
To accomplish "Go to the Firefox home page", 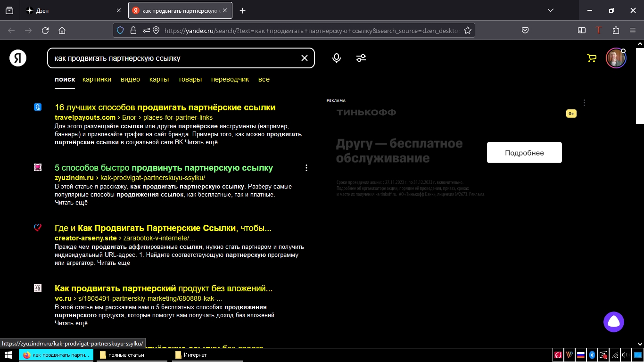I will pyautogui.click(x=62, y=31).
